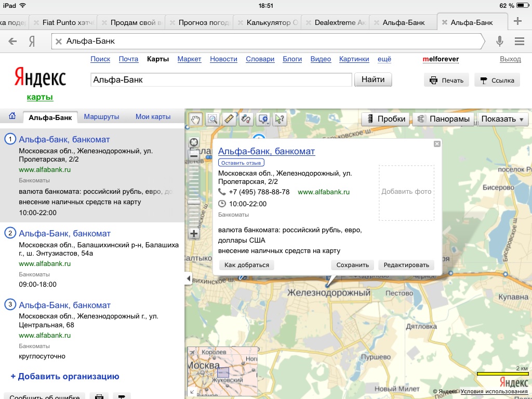This screenshot has width=532, height=399.
Task: Click the overview minimap thumbnail
Action: point(222,371)
